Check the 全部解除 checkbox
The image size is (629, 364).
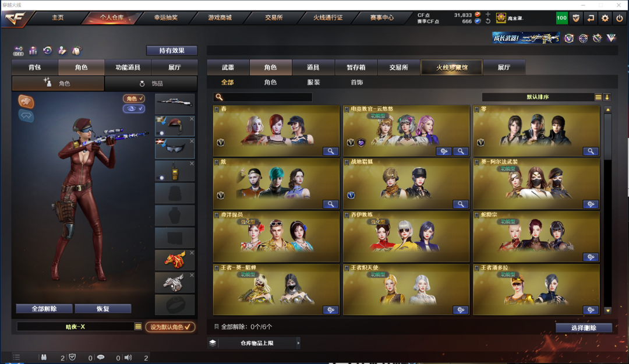coord(217,327)
